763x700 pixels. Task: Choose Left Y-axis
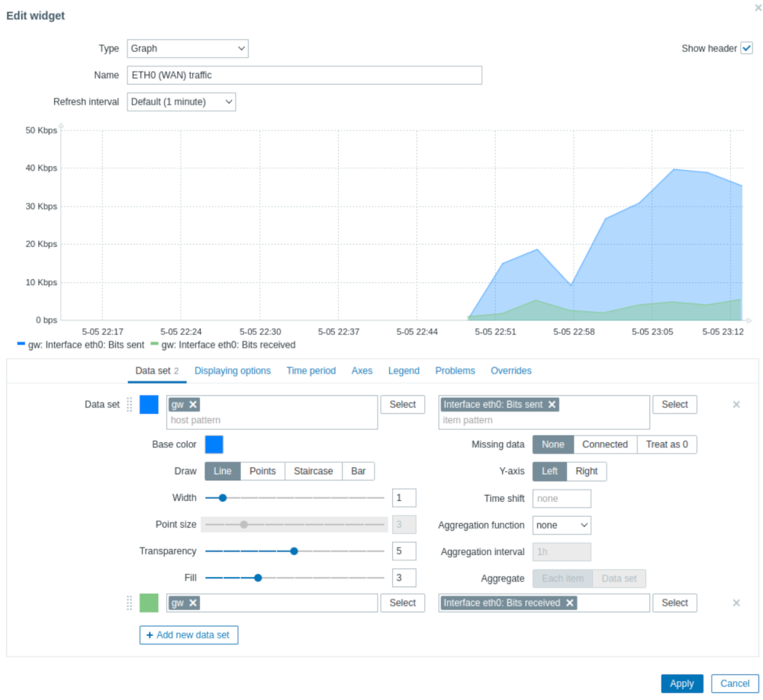click(x=550, y=471)
